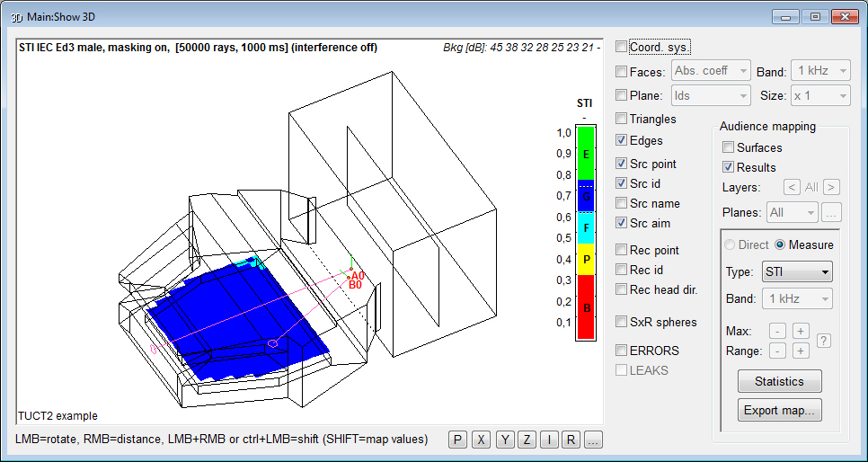
Task: Click the red B band in STI legend
Action: 586,307
